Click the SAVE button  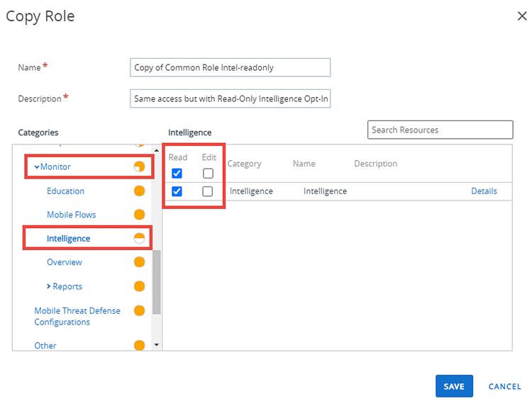point(454,386)
